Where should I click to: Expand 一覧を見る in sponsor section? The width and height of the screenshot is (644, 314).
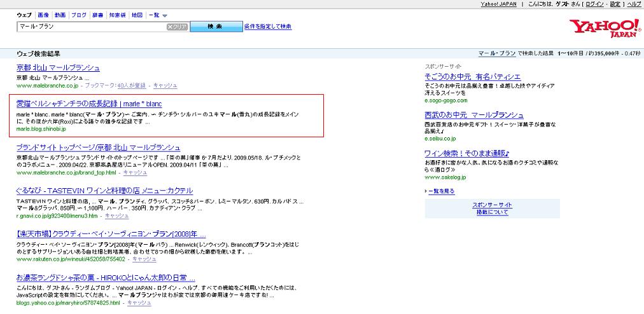coord(442,191)
